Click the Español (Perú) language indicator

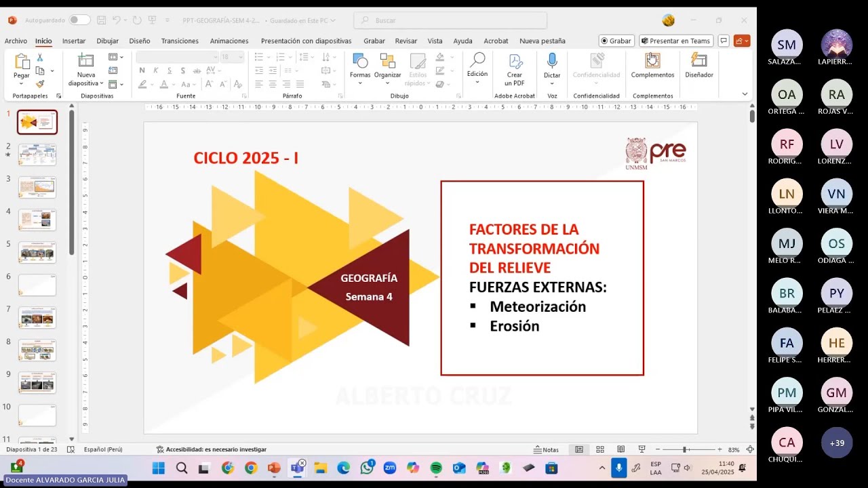coord(103,449)
